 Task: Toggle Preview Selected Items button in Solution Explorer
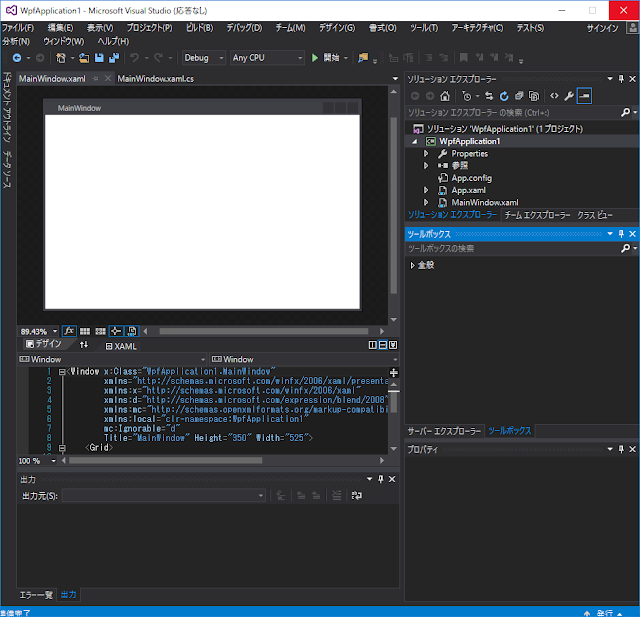click(x=584, y=96)
